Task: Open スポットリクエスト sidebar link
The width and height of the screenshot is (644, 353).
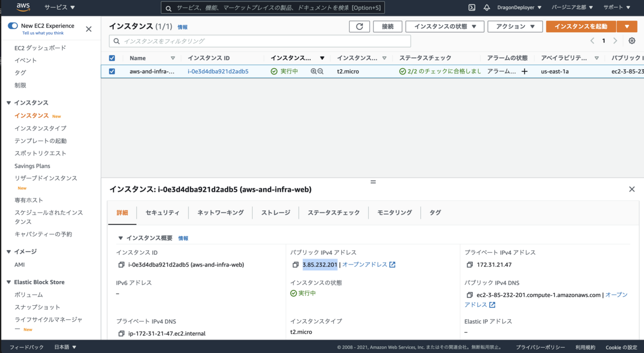Action: 40,153
